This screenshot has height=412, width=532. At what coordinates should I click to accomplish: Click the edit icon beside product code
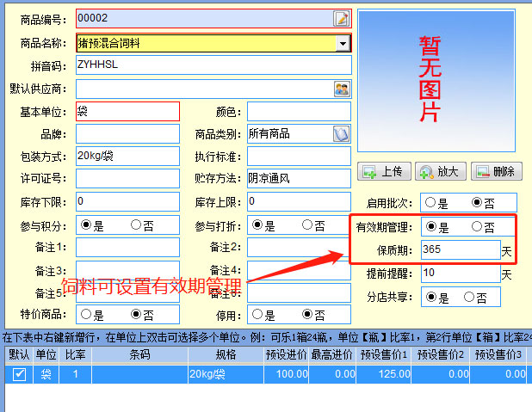(342, 18)
